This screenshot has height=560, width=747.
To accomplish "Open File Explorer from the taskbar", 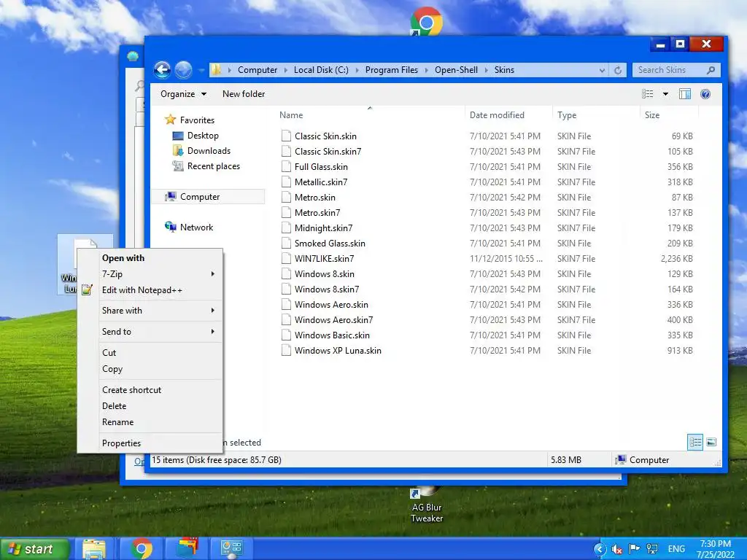I will click(94, 548).
